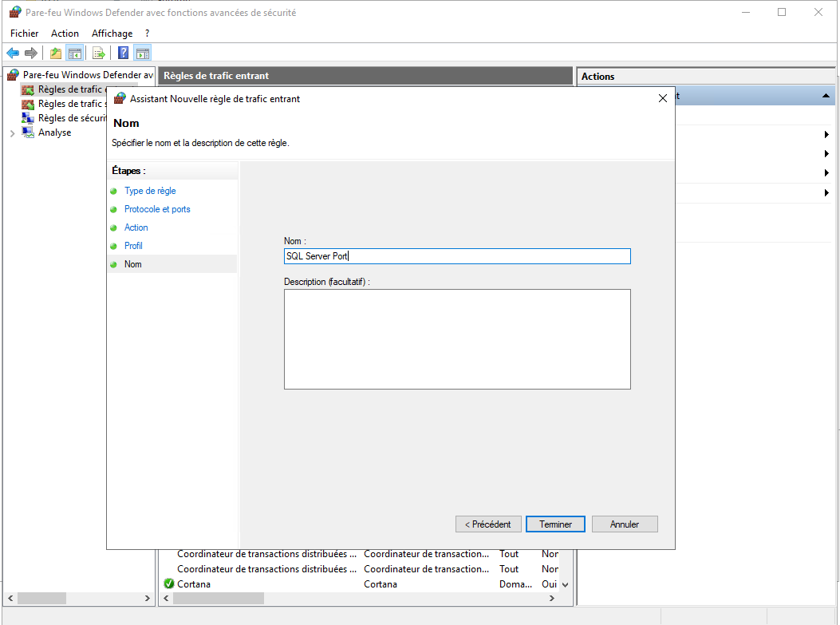This screenshot has height=625, width=840.
Task: Collapse the Actions pane section with the up arrow
Action: coord(826,96)
